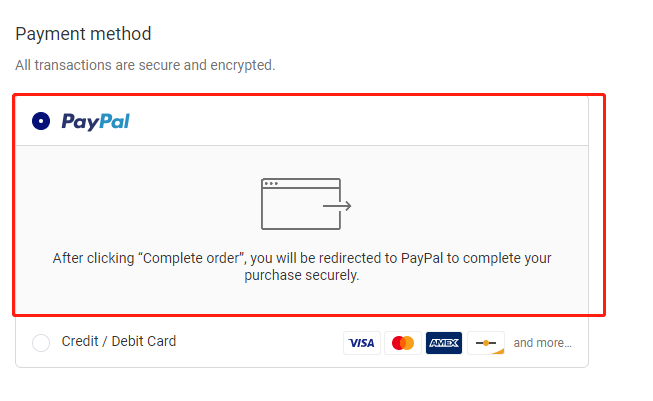This screenshot has width=653, height=401.
Task: Click "All transactions are secure and encrypted" text
Action: 145,66
